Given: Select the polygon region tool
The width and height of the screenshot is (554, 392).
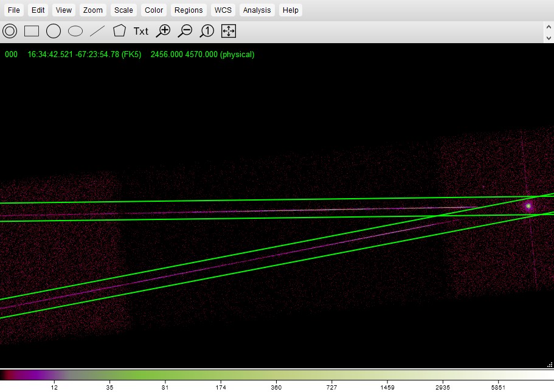Looking at the screenshot, I should (x=119, y=31).
